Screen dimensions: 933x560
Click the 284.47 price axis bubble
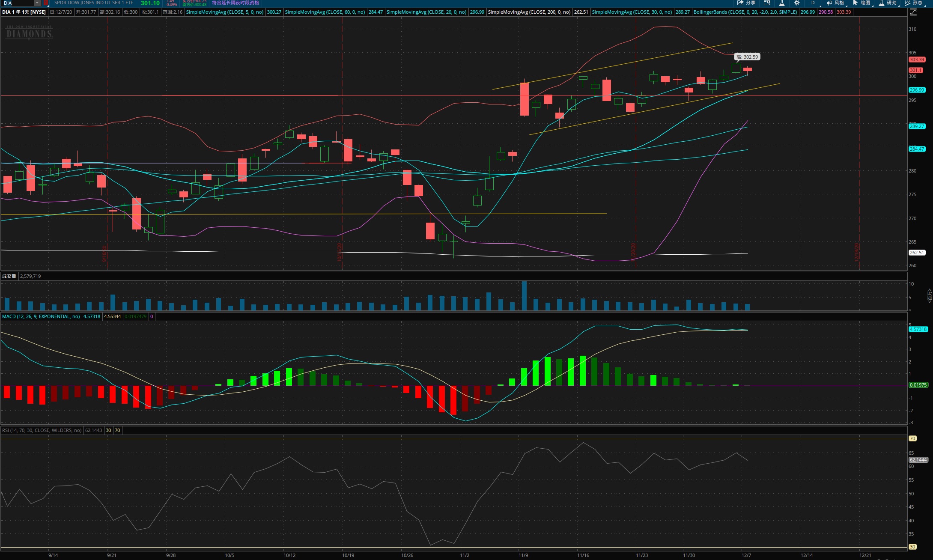[917, 149]
